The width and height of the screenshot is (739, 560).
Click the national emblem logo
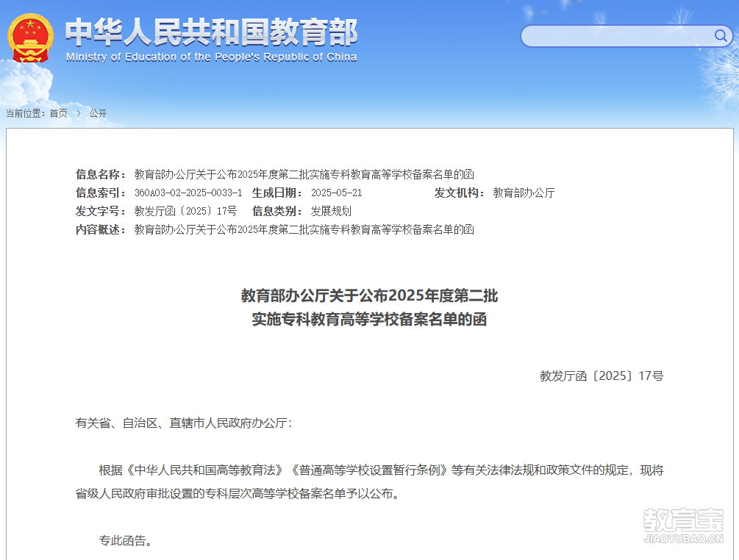pyautogui.click(x=30, y=38)
